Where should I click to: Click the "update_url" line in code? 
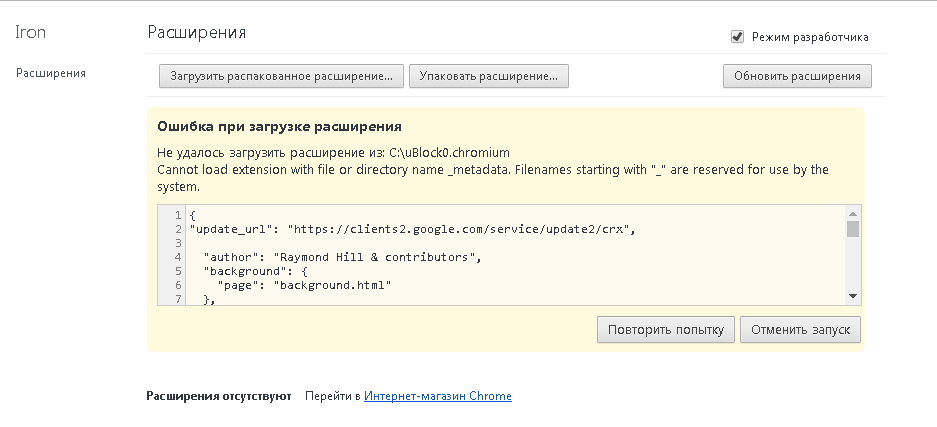click(412, 229)
